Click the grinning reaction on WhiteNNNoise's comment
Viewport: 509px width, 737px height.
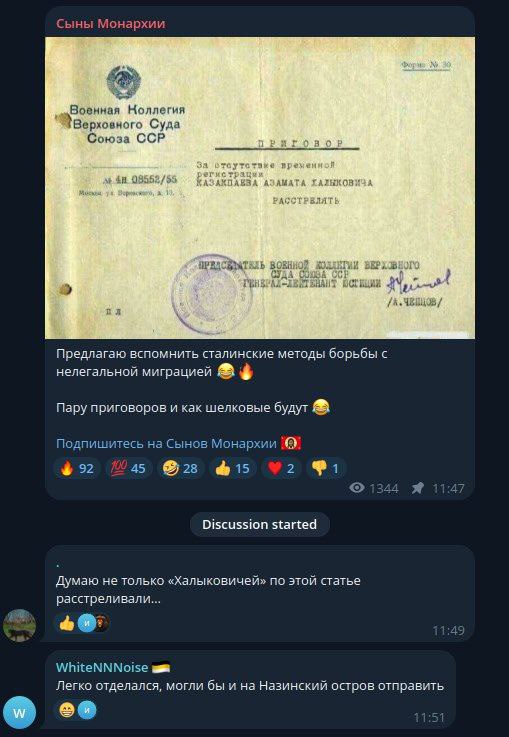click(67, 710)
